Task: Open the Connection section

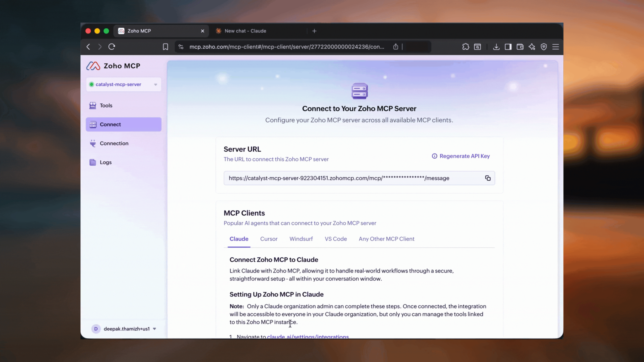Action: click(x=123, y=143)
